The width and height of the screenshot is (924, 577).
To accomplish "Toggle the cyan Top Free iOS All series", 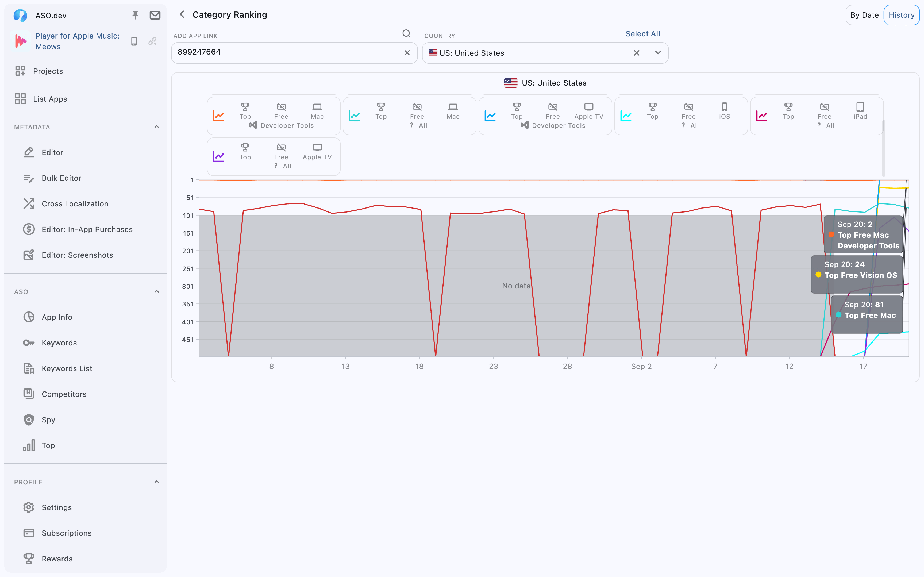I will click(x=626, y=116).
